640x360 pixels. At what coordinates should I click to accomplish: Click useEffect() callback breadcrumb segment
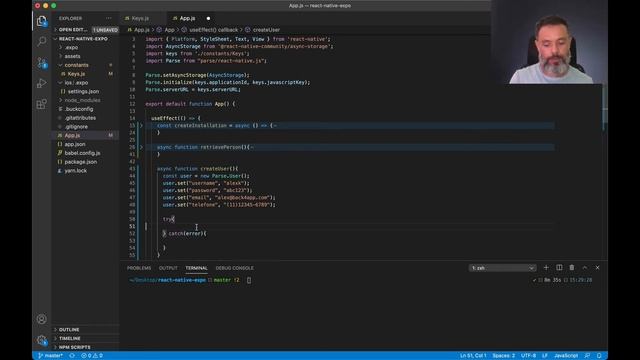coord(213,30)
